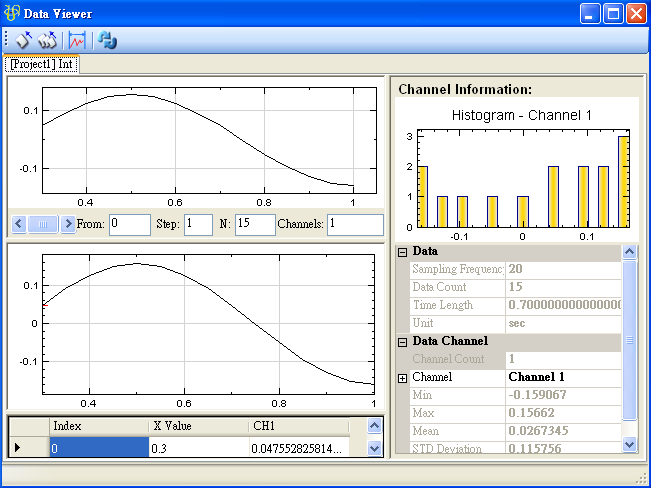Click the Histogram - Channel 1 title
Screen dimensions: 651x488
521,115
